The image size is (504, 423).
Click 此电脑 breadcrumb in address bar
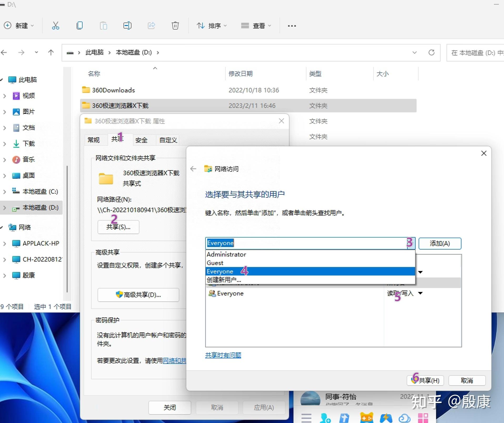(x=94, y=52)
